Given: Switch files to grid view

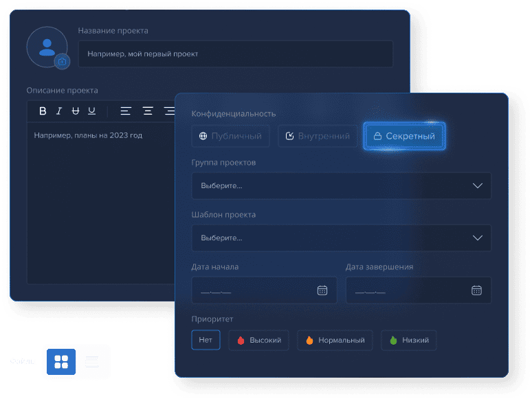Looking at the screenshot, I should [x=61, y=361].
